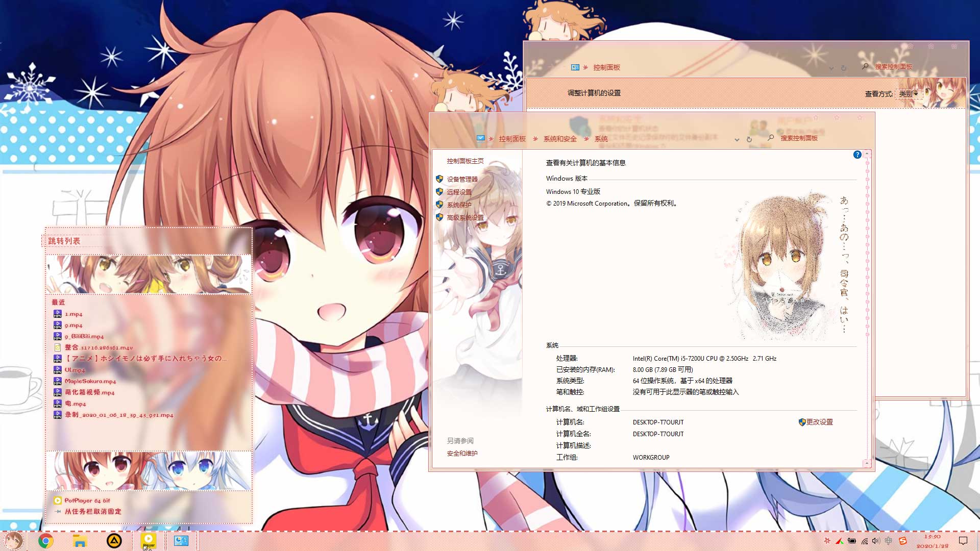Address dropdown arrow in back Control Panel window
Image resolution: width=980 pixels, height=551 pixels.
831,68
